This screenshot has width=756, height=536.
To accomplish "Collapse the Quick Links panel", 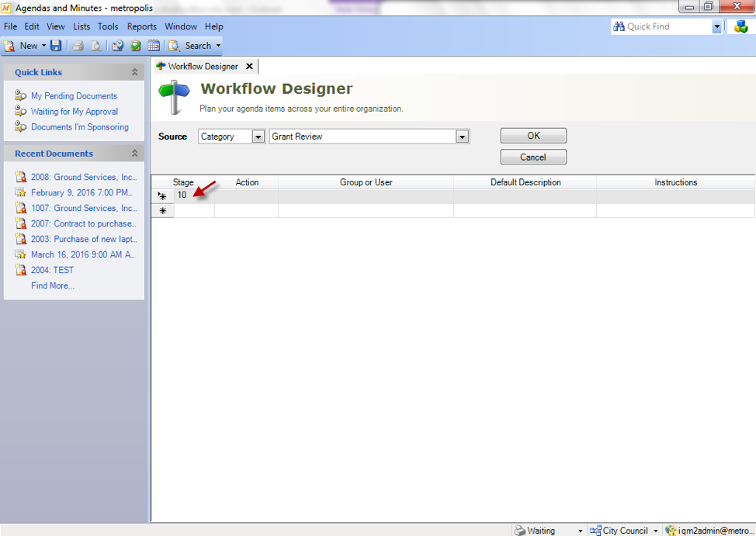I will (134, 72).
